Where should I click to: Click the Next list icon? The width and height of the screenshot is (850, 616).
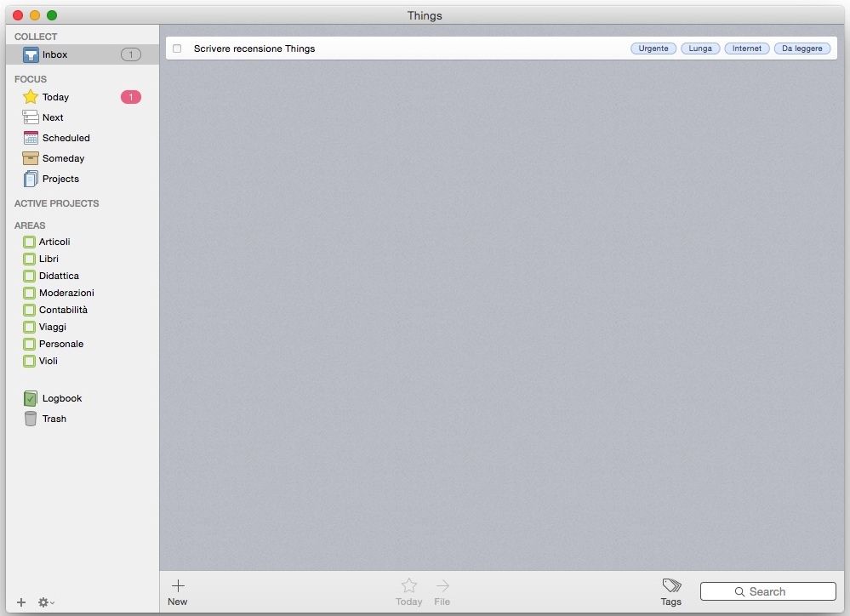pos(31,117)
